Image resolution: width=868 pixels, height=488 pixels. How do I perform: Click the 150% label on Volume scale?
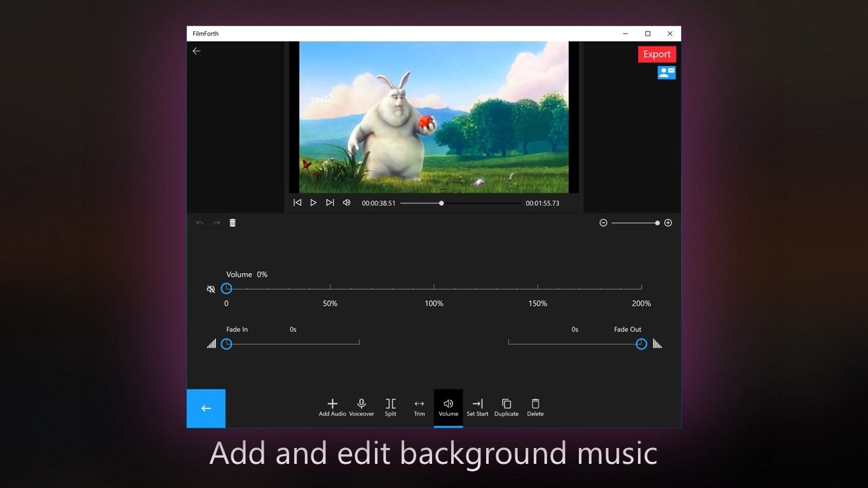(x=538, y=304)
